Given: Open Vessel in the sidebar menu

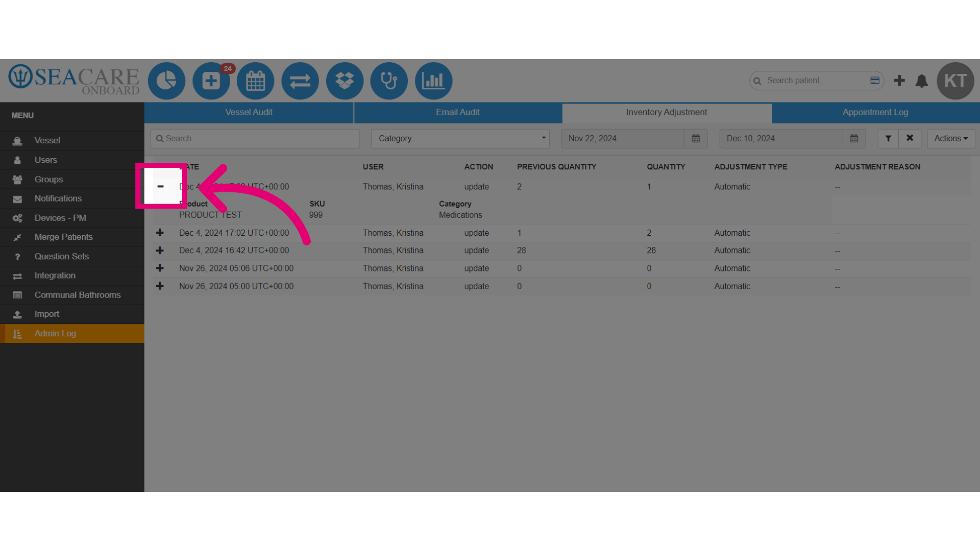Looking at the screenshot, I should point(72,140).
